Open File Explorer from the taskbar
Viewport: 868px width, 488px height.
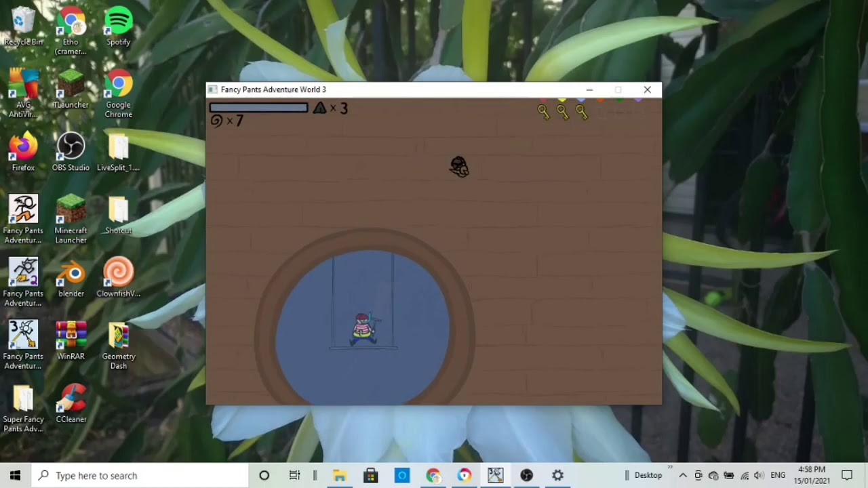339,475
